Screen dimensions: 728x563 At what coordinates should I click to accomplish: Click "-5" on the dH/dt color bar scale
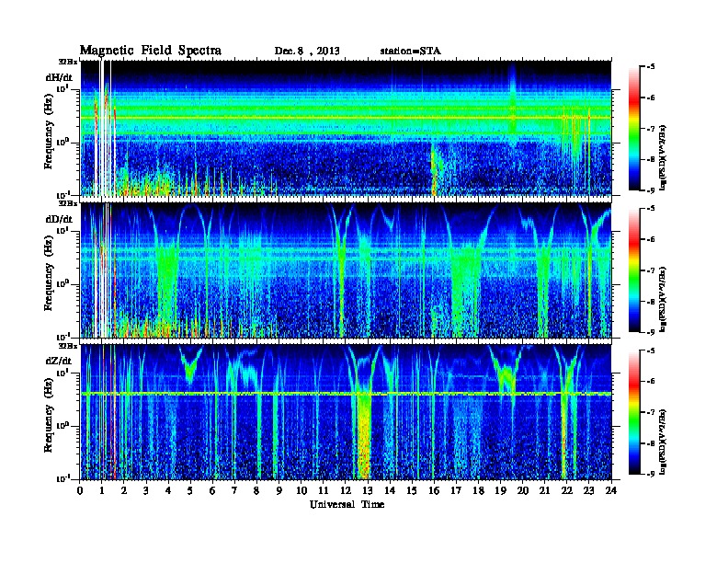coord(650,67)
